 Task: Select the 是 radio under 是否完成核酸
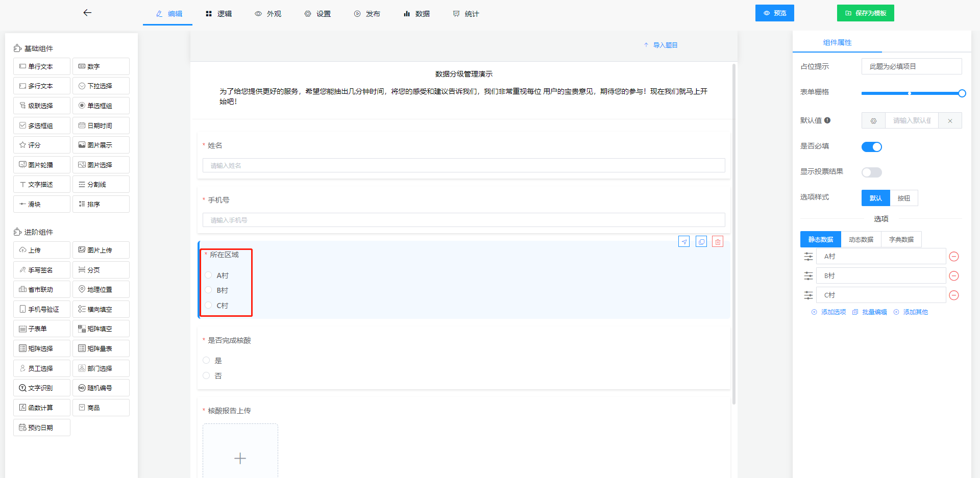click(x=207, y=361)
